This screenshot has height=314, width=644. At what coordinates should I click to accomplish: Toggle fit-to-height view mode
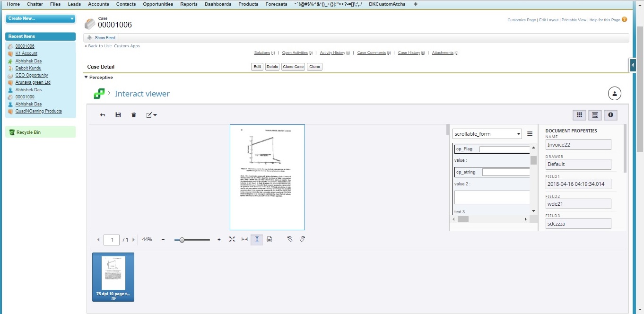point(257,239)
